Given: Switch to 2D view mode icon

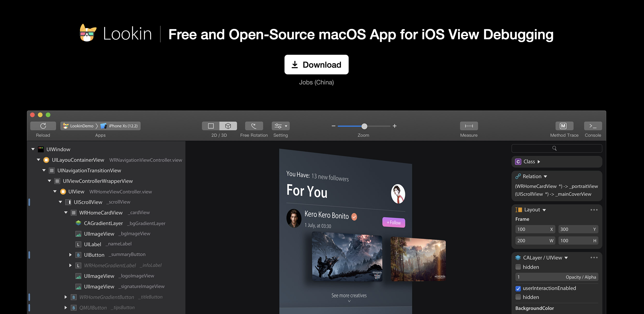Looking at the screenshot, I should [x=211, y=126].
